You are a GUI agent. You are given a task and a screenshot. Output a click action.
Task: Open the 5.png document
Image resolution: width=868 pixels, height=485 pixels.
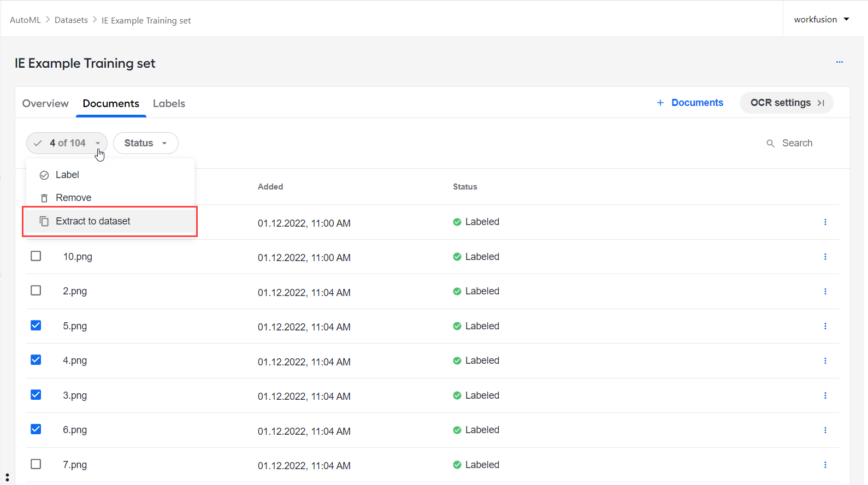[x=75, y=326]
